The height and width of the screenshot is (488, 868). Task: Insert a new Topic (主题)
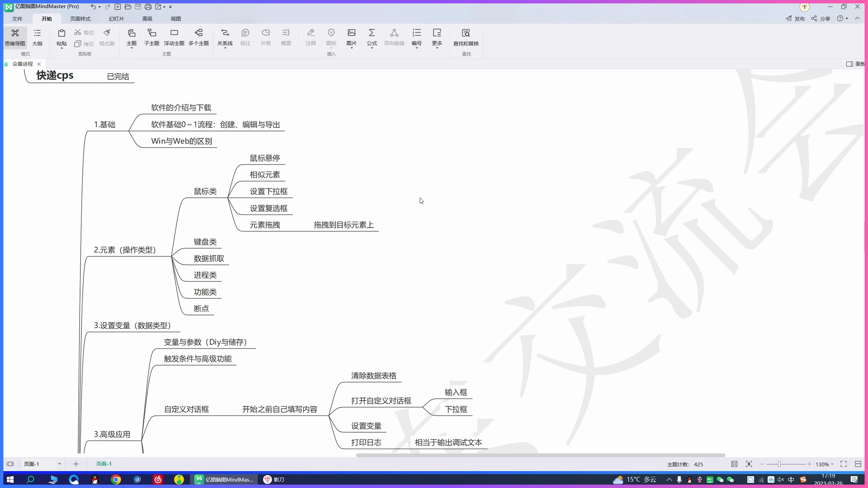[x=132, y=38]
